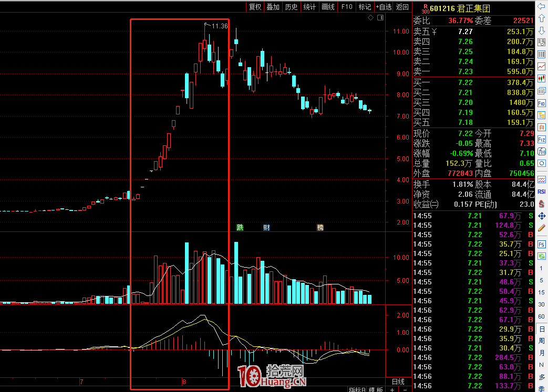Click the 标记 mark button
The image size is (548, 392).
[x=365, y=7]
